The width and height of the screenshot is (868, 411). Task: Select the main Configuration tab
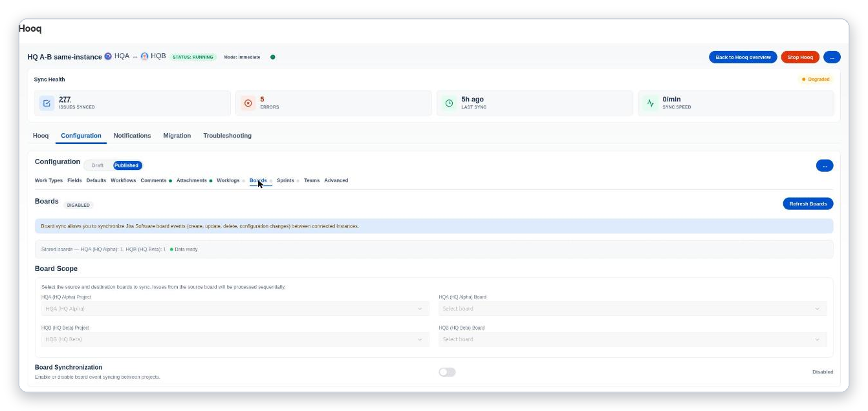[81, 136]
